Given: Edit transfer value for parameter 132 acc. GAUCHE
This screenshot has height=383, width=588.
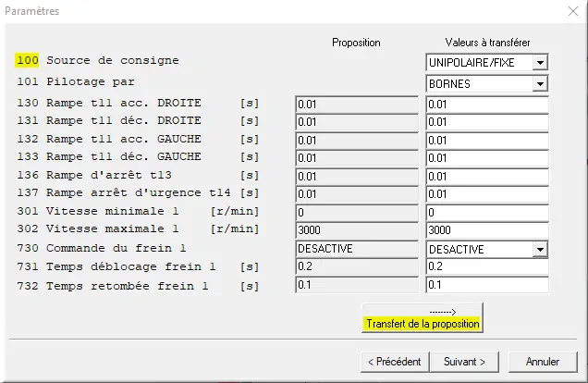Looking at the screenshot, I should pos(487,141).
